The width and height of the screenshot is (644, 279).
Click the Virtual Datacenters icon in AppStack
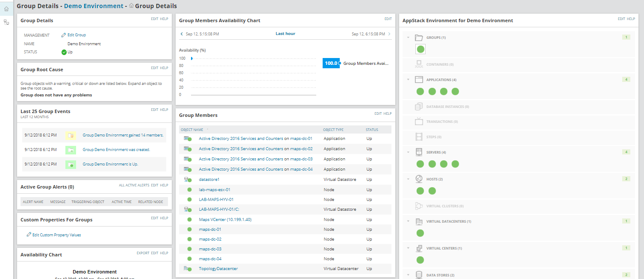[x=419, y=221]
